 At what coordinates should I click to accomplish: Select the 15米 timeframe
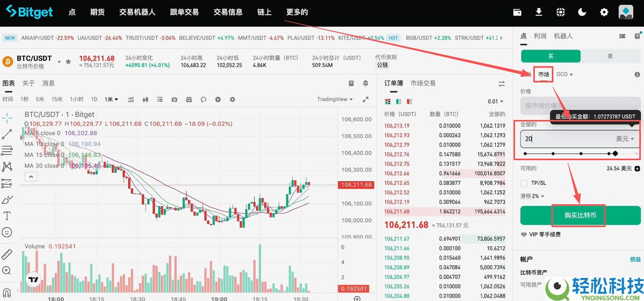click(x=57, y=99)
